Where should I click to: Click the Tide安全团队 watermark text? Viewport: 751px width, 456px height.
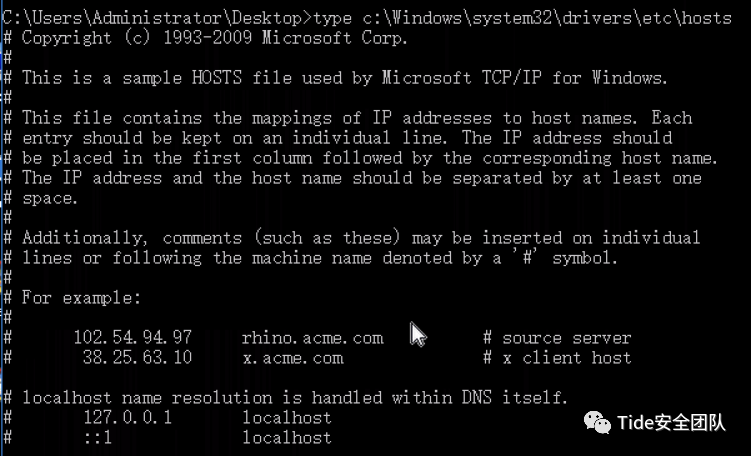click(x=671, y=422)
